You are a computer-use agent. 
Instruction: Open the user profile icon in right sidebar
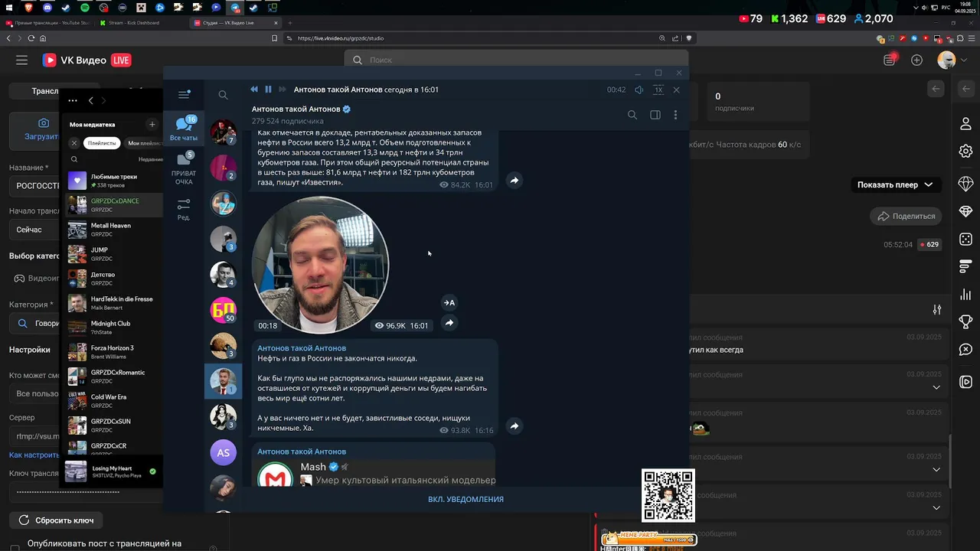(x=965, y=124)
